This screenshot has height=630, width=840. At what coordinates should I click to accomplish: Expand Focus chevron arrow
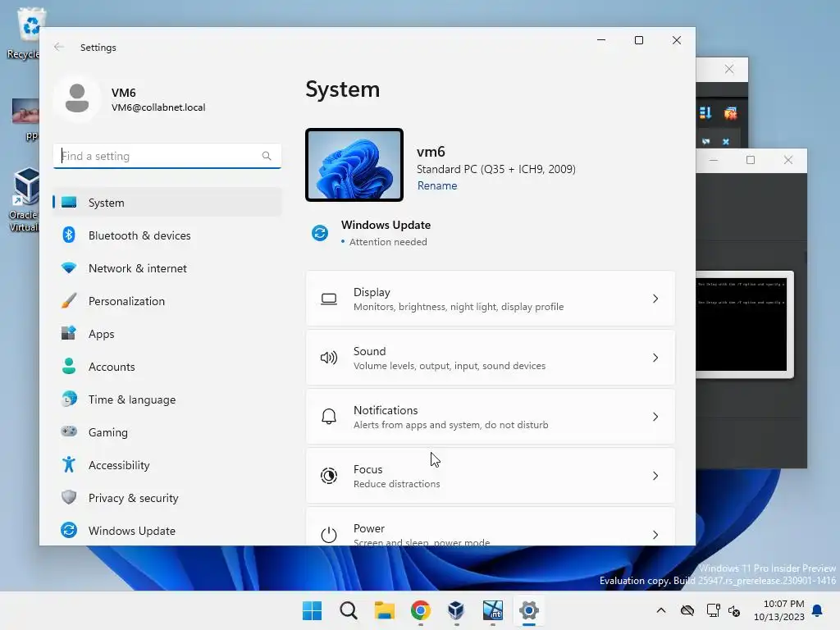click(655, 475)
